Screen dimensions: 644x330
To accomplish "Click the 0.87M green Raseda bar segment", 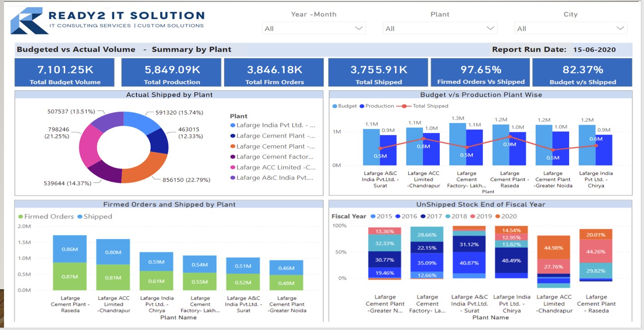I will tap(70, 276).
